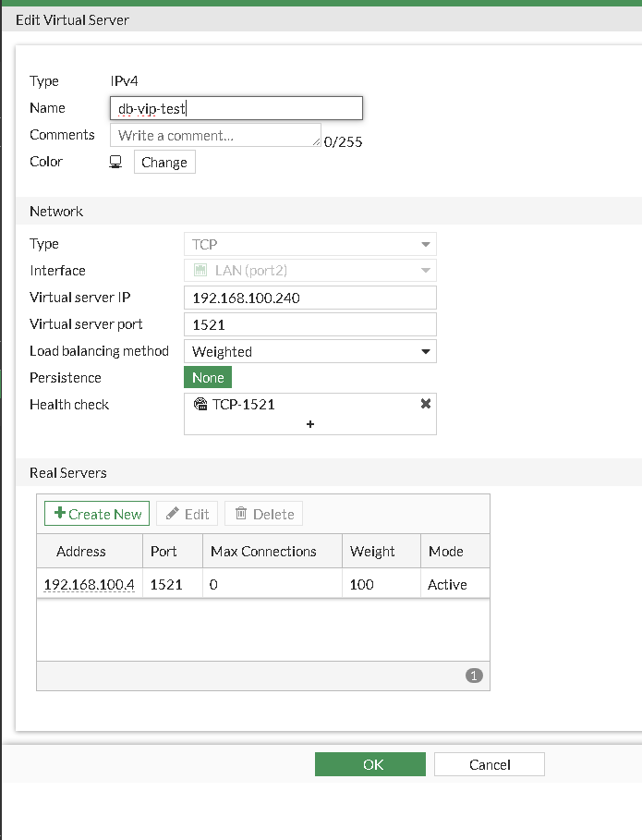Remove TCP-1521 health check with X icon
642x840 pixels.
[426, 404]
